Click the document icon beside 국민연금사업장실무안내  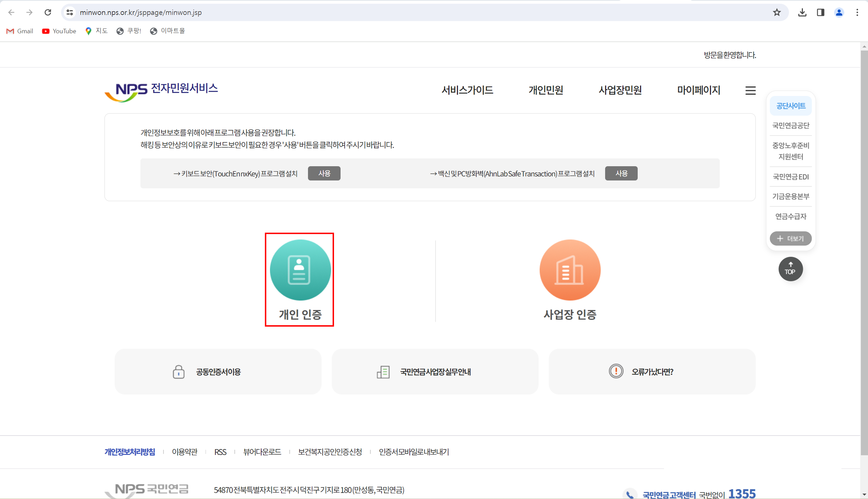click(x=383, y=372)
